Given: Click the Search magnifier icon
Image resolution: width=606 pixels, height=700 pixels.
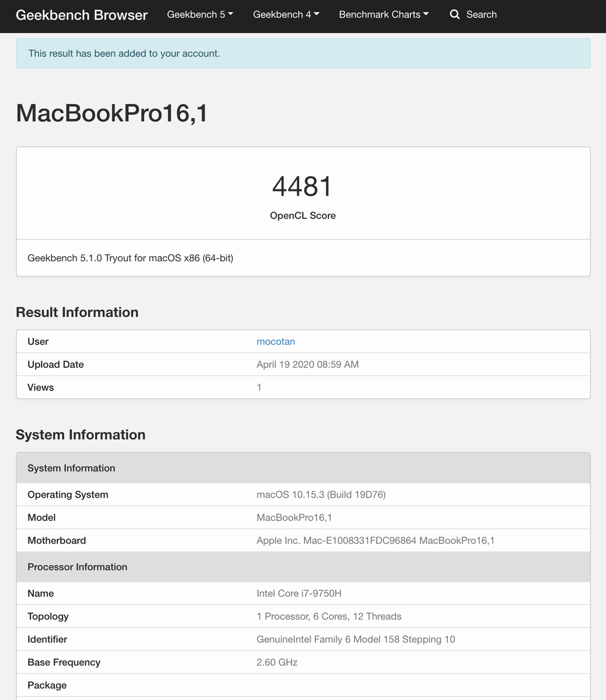Looking at the screenshot, I should tap(455, 15).
